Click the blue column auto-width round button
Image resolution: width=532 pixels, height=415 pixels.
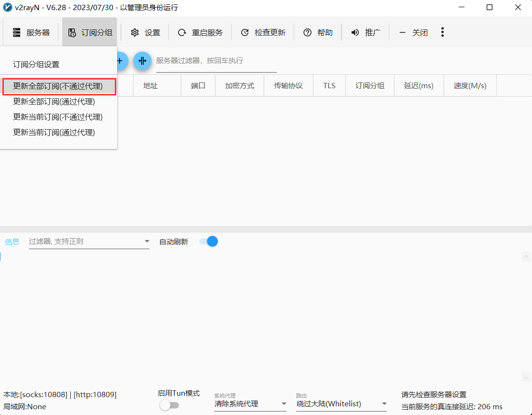(142, 61)
